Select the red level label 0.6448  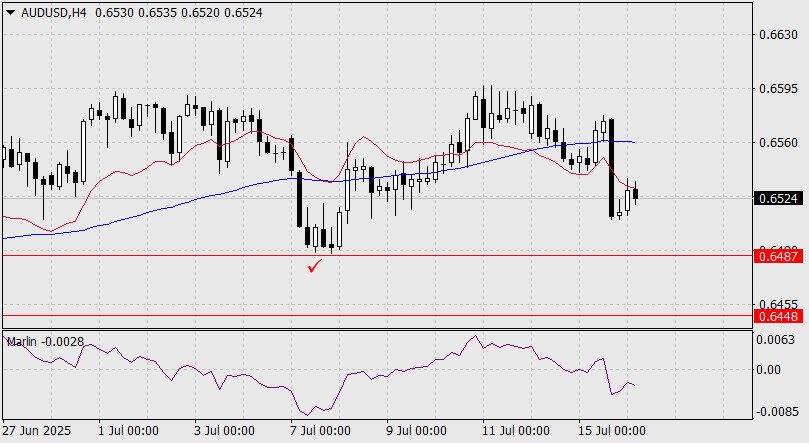[778, 316]
